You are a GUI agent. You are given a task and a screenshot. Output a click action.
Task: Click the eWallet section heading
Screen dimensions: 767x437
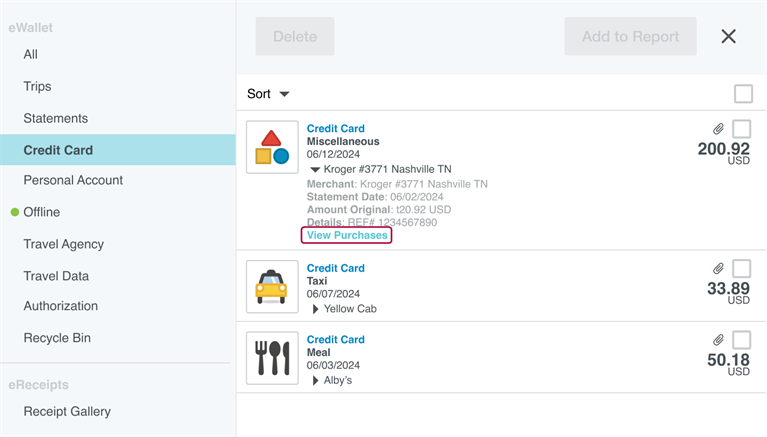pos(30,27)
